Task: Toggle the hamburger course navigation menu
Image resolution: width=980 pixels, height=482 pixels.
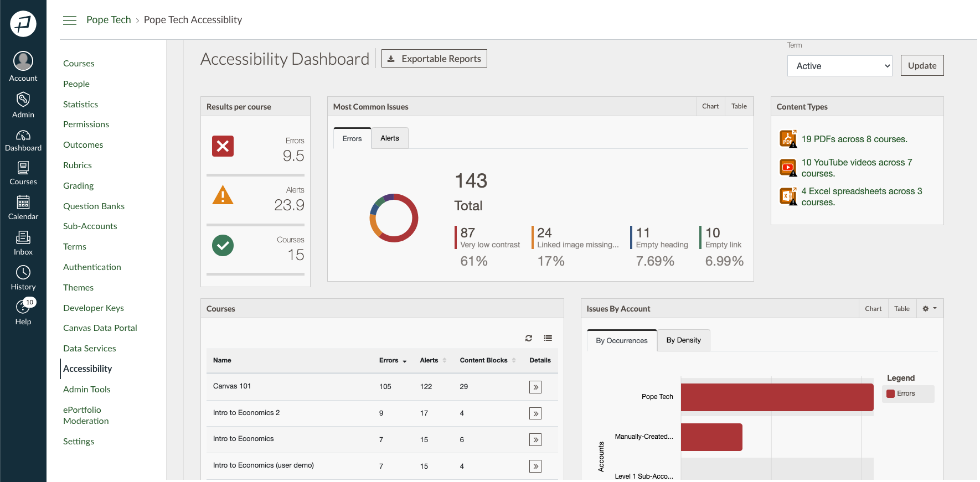Action: click(70, 20)
